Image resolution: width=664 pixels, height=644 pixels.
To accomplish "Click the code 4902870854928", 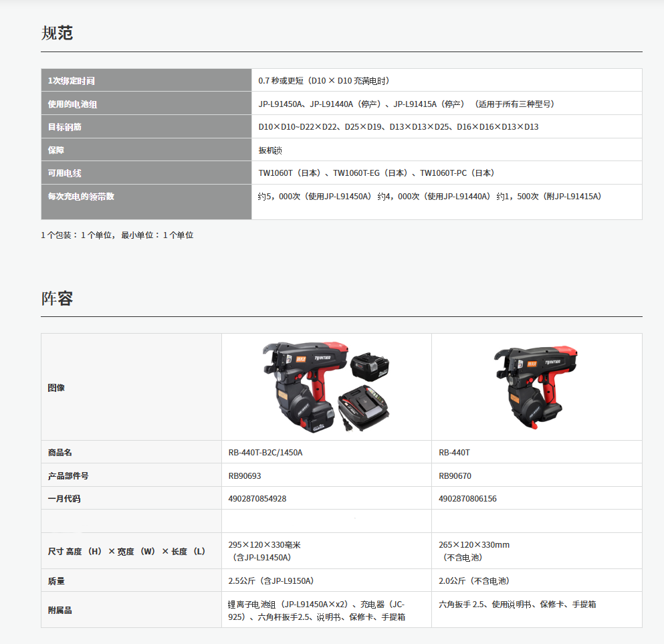I will pos(257,499).
